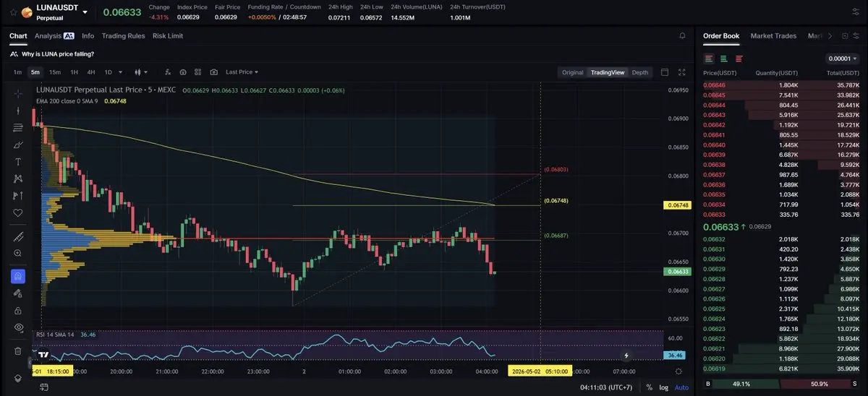The width and height of the screenshot is (868, 396).
Task: Expand more order book tabs arrow
Action: coord(830,35)
